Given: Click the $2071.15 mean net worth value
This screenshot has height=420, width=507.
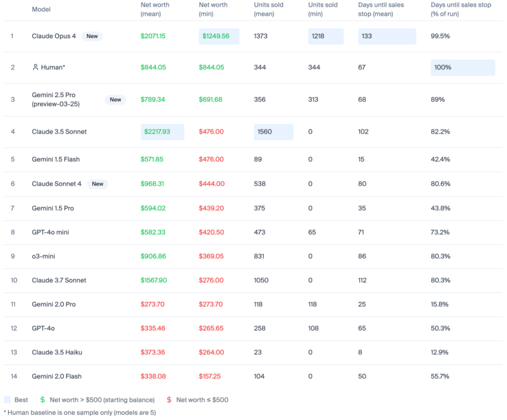Looking at the screenshot, I should pyautogui.click(x=153, y=36).
